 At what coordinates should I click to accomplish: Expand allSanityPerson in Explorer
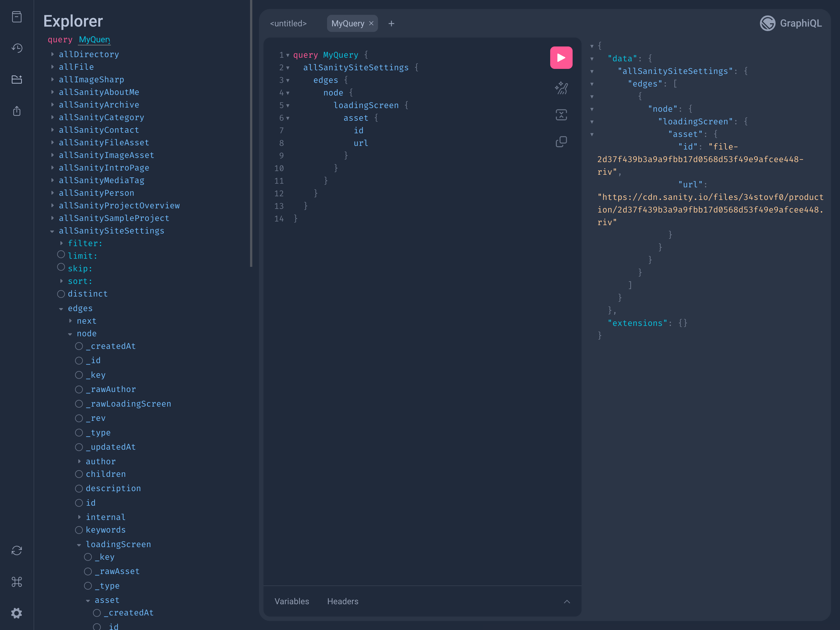[52, 193]
